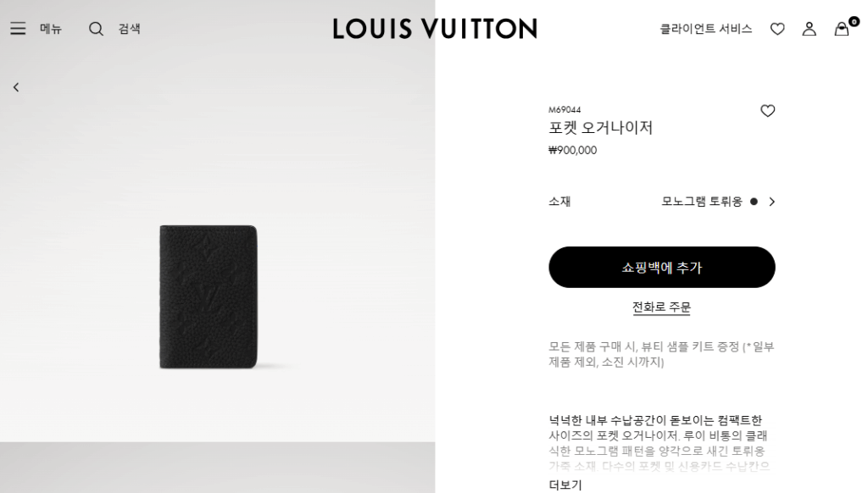Open the shopping bag icon
The height and width of the screenshot is (493, 868).
pos(842,30)
